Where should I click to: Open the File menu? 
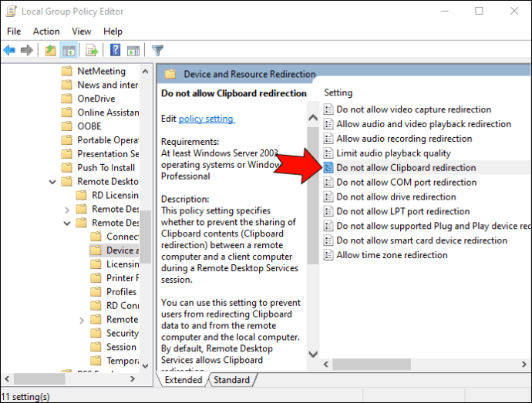pos(14,32)
